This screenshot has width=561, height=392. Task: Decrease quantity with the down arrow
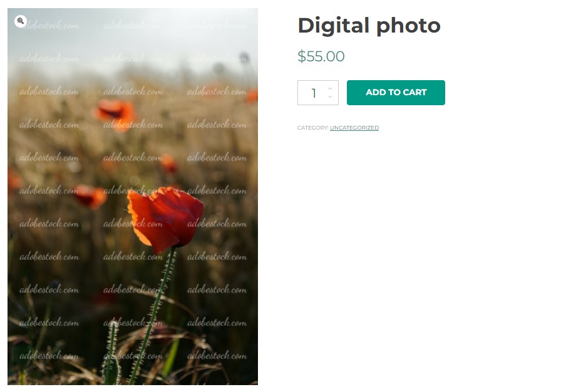[330, 96]
